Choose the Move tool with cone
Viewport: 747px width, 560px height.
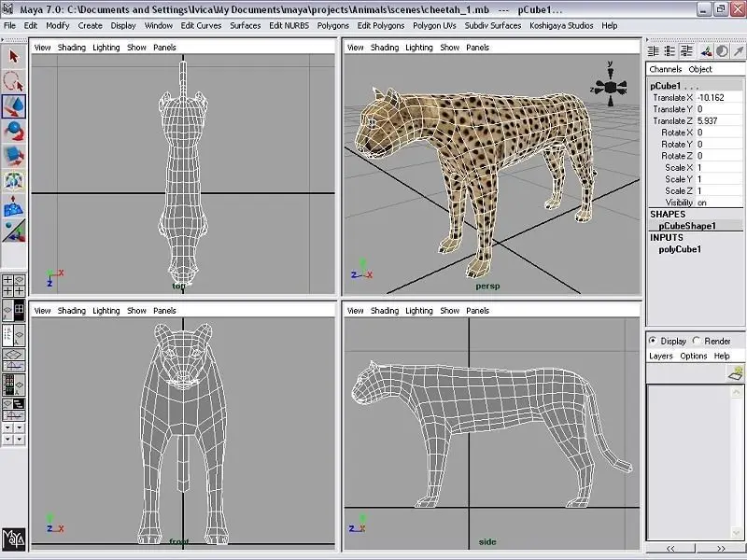pyautogui.click(x=13, y=105)
